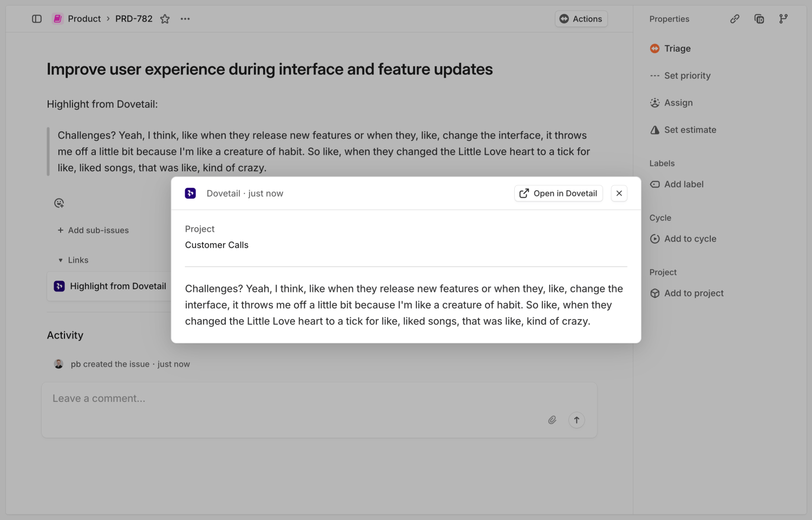
Task: Click Open in Dovetail button
Action: [x=558, y=193]
